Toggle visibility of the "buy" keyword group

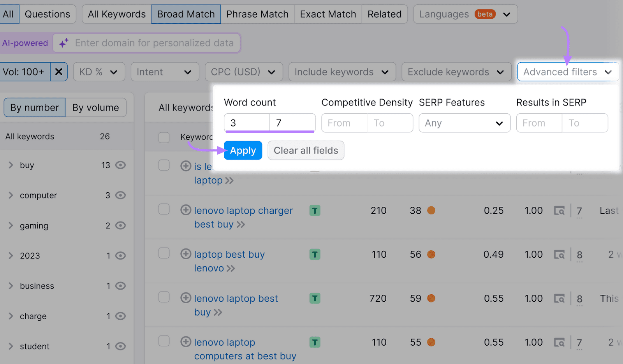pos(121,165)
